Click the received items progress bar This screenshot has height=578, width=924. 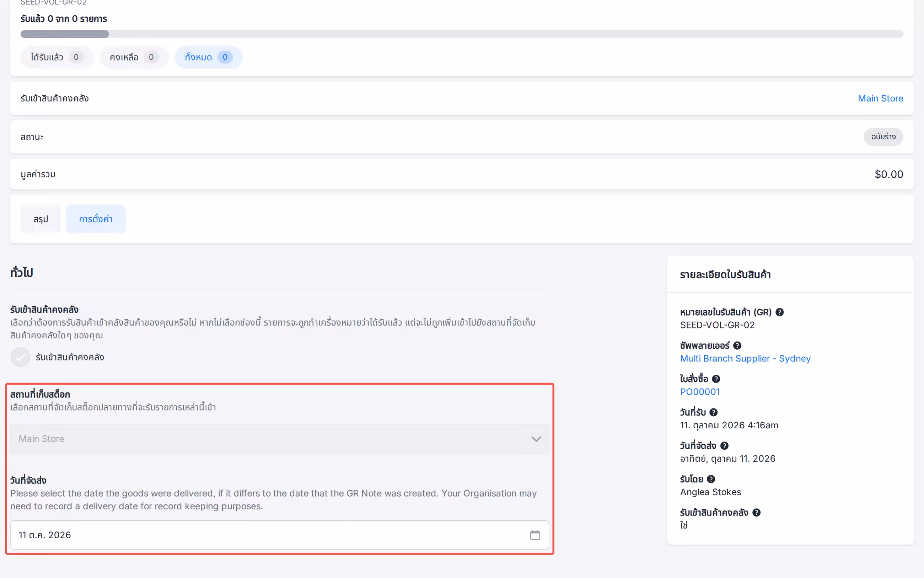(x=462, y=34)
